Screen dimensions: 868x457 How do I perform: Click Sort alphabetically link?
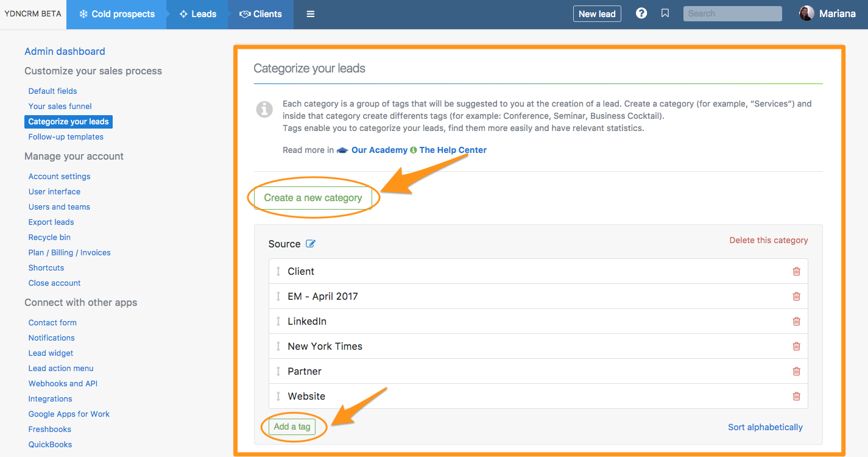tap(765, 427)
